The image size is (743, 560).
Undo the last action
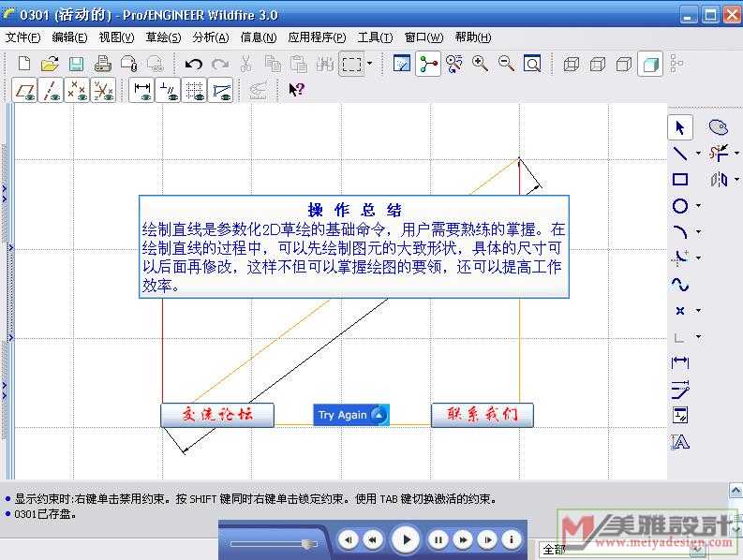click(x=193, y=64)
